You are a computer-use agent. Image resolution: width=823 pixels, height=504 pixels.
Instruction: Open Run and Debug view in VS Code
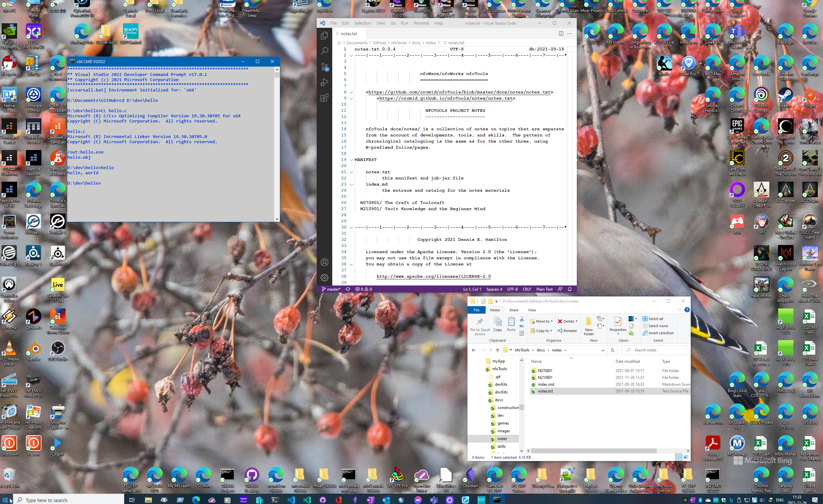pyautogui.click(x=324, y=82)
